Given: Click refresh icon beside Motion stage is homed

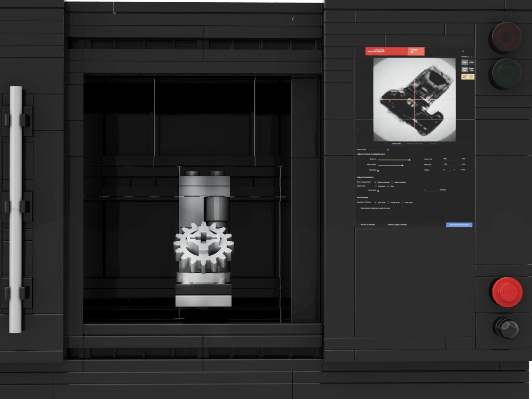Looking at the screenshot, I should tap(411, 225).
